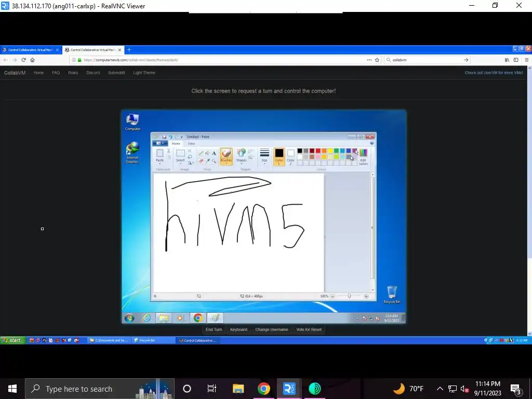Click the Vote for Reset button
Viewport: 532px width, 399px height.
tap(309, 329)
